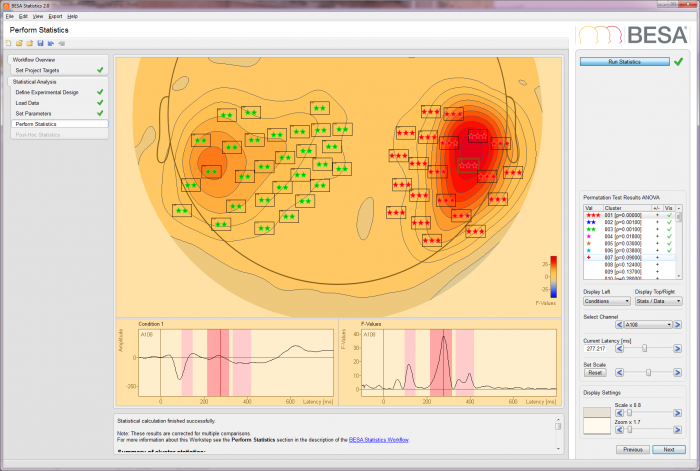Viewport: 700px width, 471px height.
Task: Decrease Set Scale with left arrow
Action: (x=619, y=372)
